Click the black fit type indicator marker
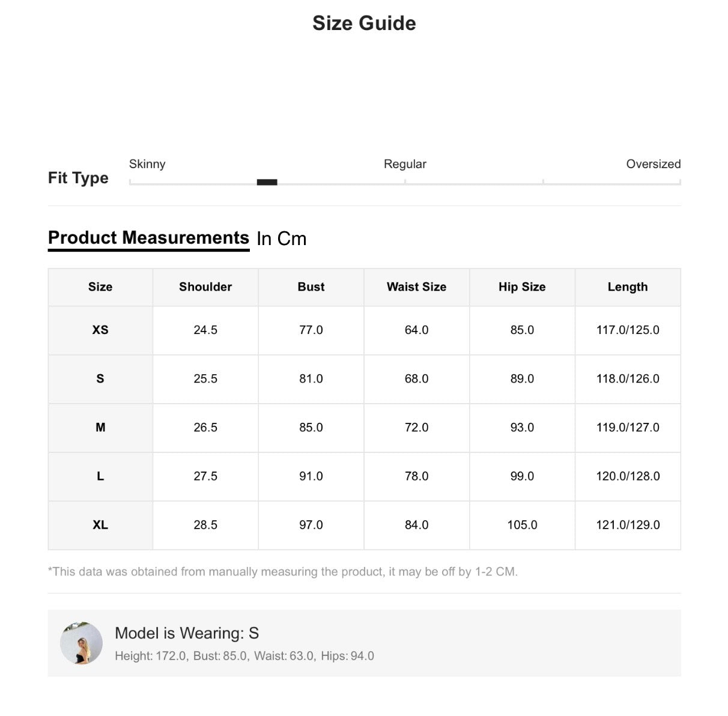This screenshot has width=728, height=716. click(x=267, y=182)
